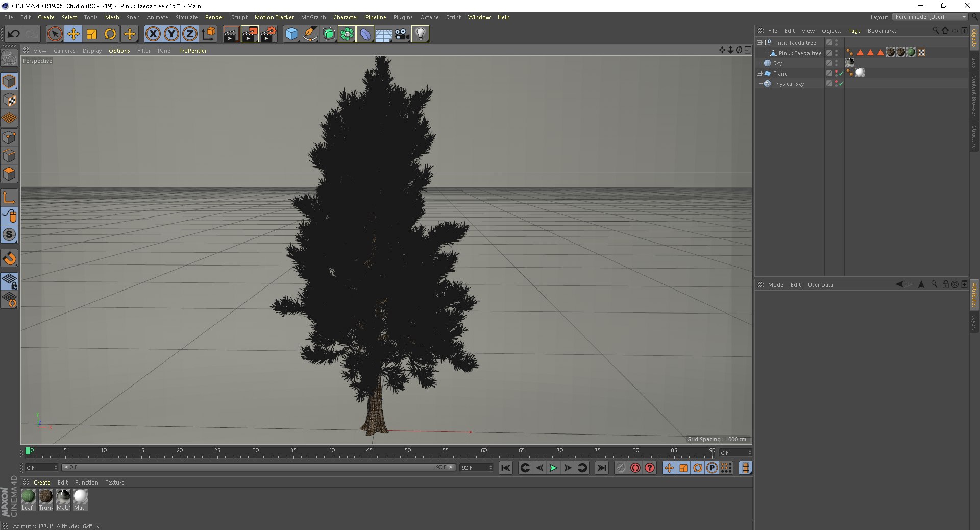Screen dimensions: 980x530
Task: Toggle the Z axis lock
Action: (190, 34)
